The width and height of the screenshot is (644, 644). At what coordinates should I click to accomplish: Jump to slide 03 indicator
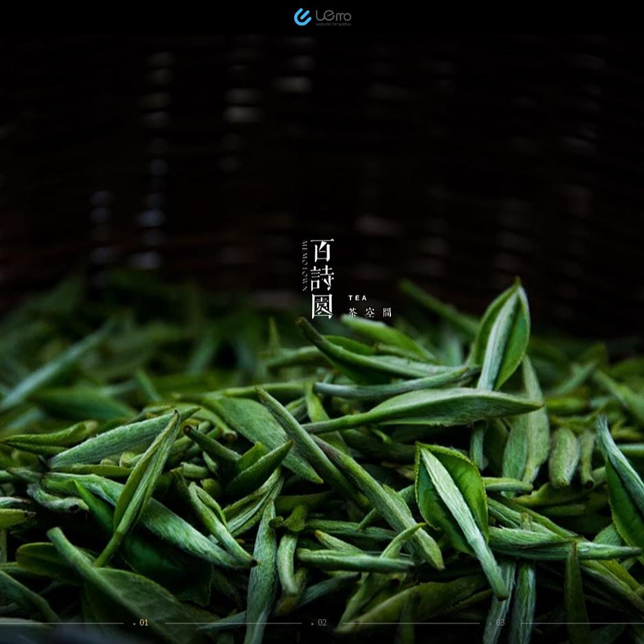[500, 623]
